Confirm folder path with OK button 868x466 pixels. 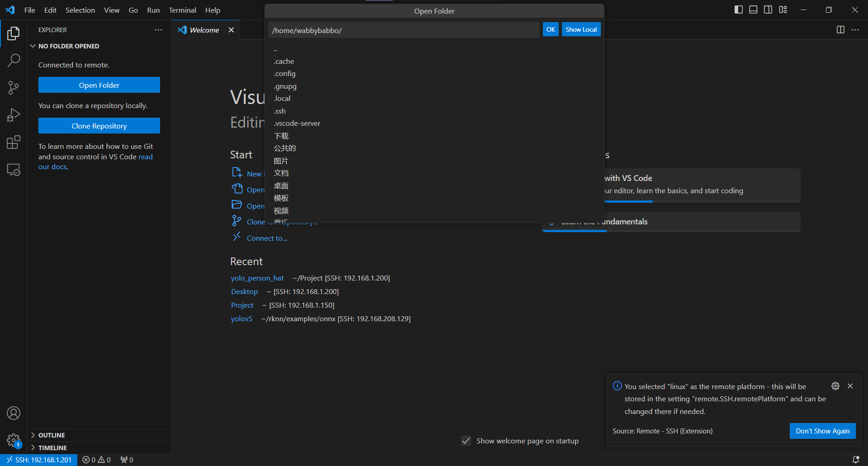pyautogui.click(x=551, y=29)
